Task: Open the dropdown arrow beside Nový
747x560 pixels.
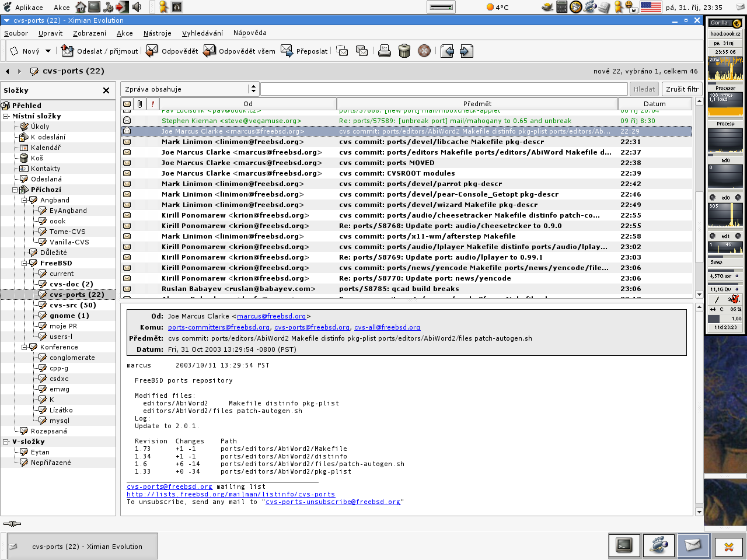Action: tap(48, 51)
